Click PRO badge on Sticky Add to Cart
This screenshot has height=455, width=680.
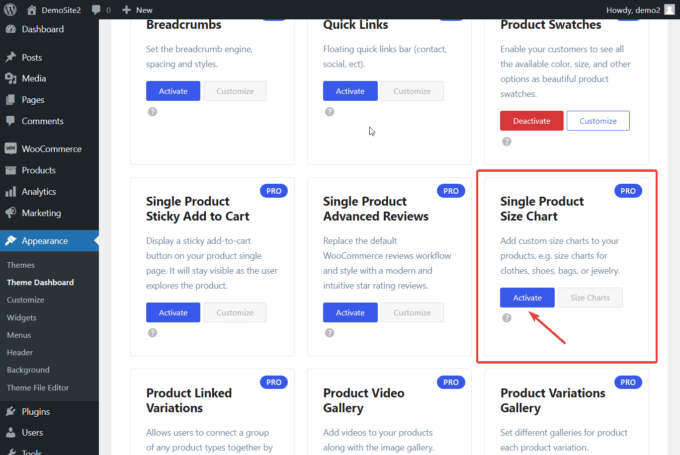tap(274, 191)
